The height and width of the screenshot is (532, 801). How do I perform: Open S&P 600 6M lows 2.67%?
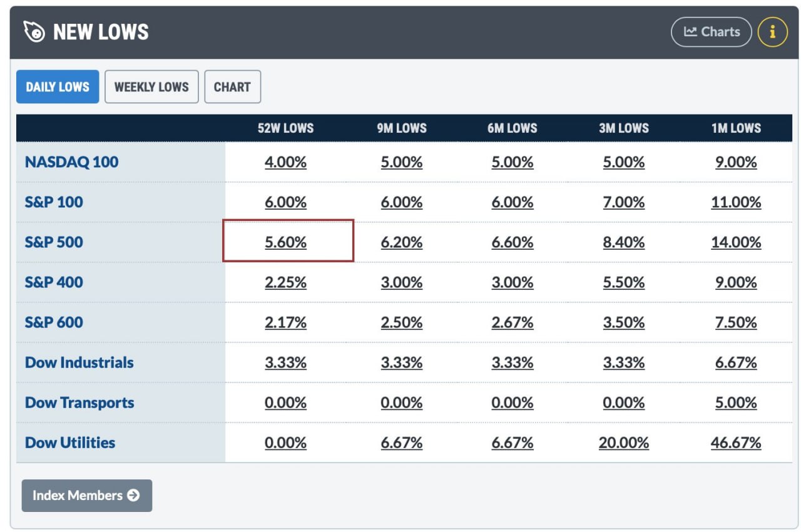click(x=513, y=322)
